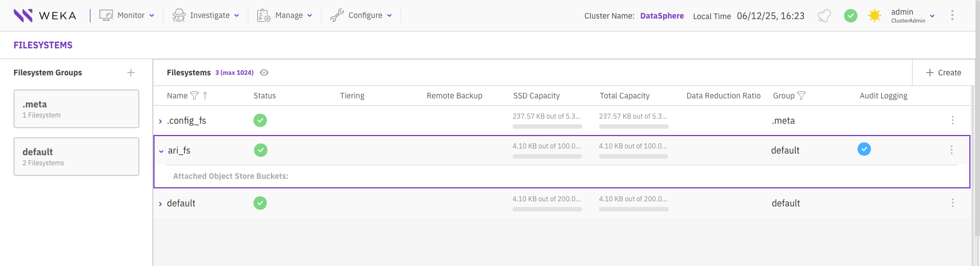Viewport: 980px width, 266px height.
Task: Click the Create filesystem button
Action: pos(943,73)
